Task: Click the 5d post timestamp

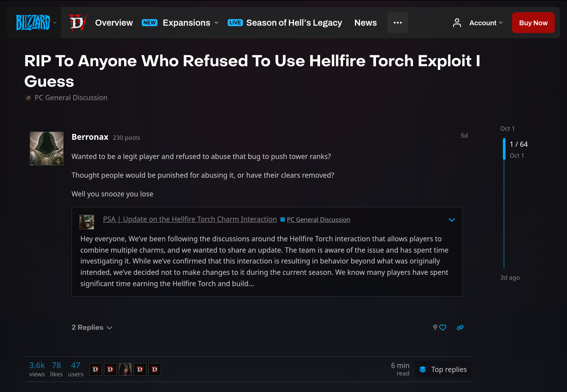Action: [x=464, y=136]
